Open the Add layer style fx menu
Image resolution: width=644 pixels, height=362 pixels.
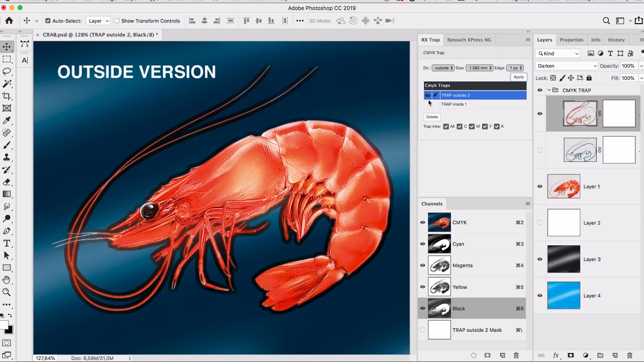[556, 354]
